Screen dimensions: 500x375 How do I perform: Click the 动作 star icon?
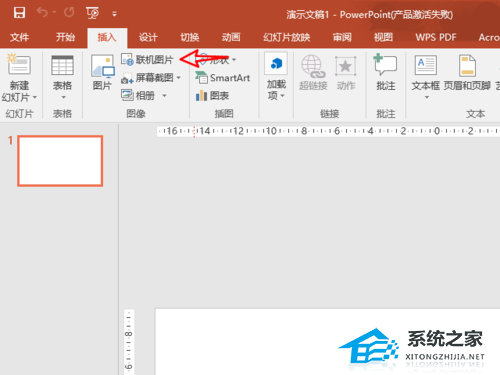click(345, 66)
